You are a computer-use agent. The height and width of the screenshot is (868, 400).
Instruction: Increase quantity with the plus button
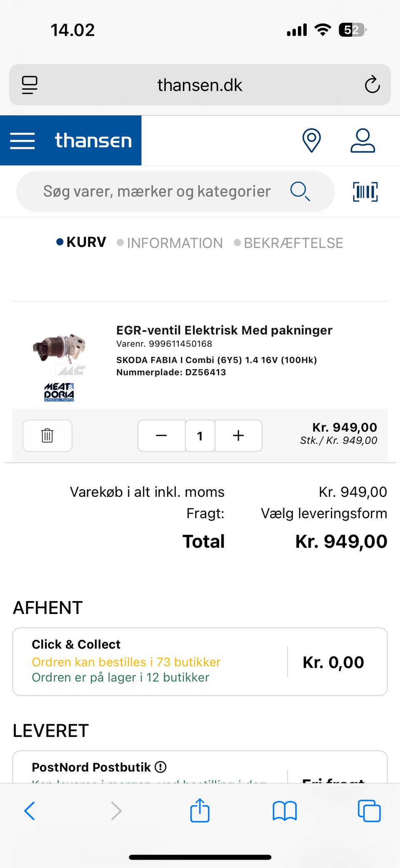pyautogui.click(x=238, y=435)
